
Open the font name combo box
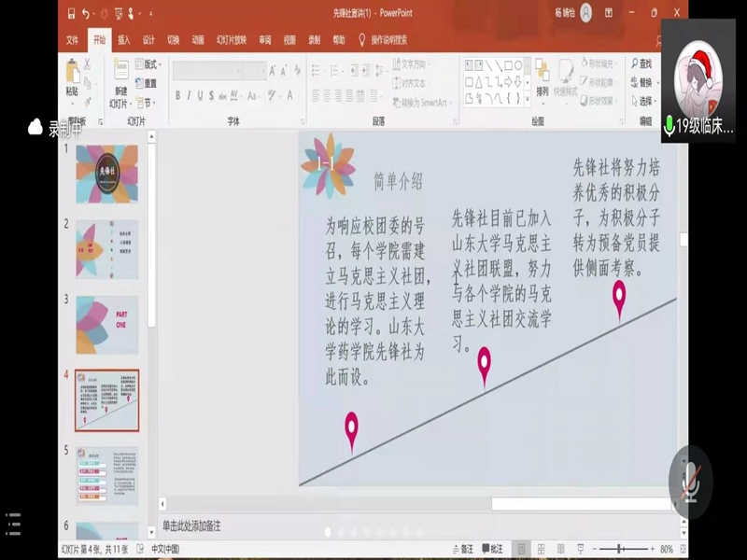tap(218, 71)
